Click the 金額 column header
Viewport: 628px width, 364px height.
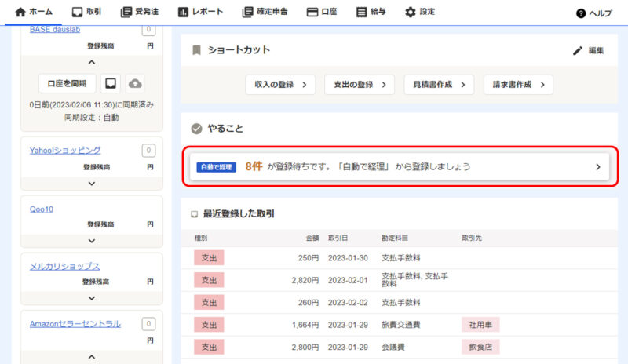(x=312, y=238)
